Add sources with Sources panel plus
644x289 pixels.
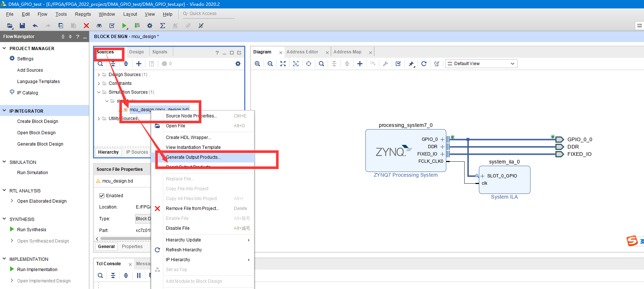click(x=139, y=64)
